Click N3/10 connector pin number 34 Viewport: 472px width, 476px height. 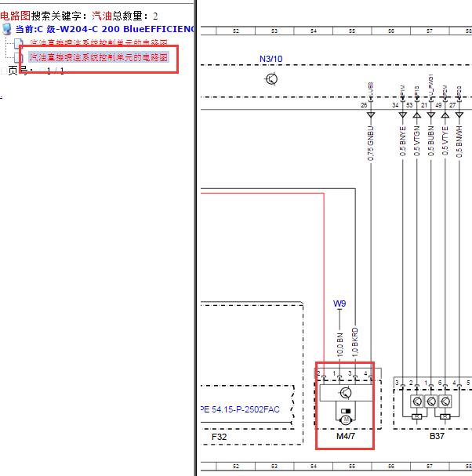tap(395, 105)
